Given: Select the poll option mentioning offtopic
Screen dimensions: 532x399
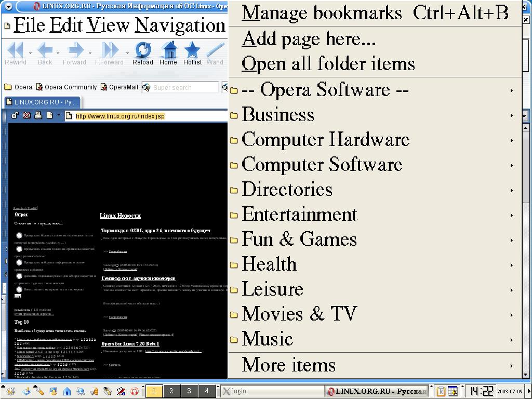Looking at the screenshot, I should [x=19, y=276].
